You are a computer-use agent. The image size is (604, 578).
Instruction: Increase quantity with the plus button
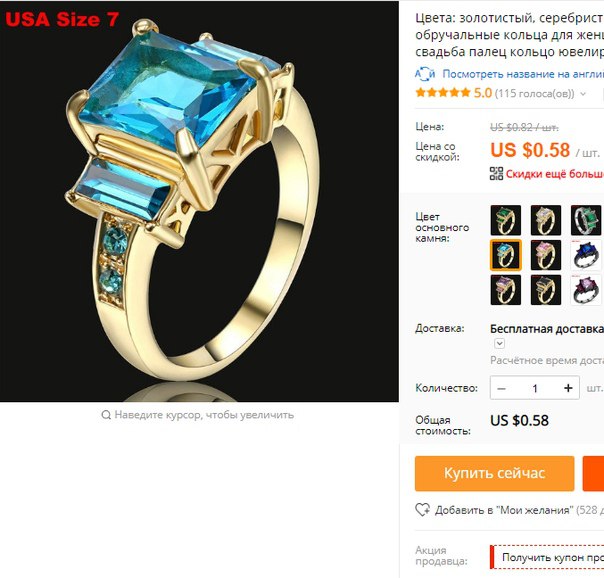point(568,388)
